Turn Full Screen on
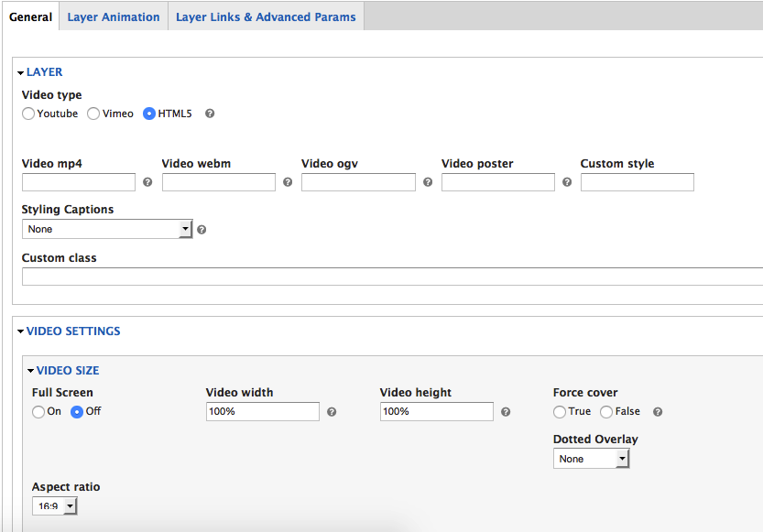This screenshot has height=532, width=763. pyautogui.click(x=38, y=412)
